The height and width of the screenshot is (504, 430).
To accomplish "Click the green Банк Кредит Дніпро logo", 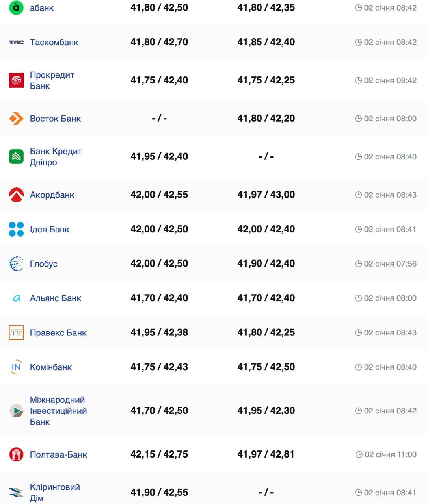I will click(16, 157).
